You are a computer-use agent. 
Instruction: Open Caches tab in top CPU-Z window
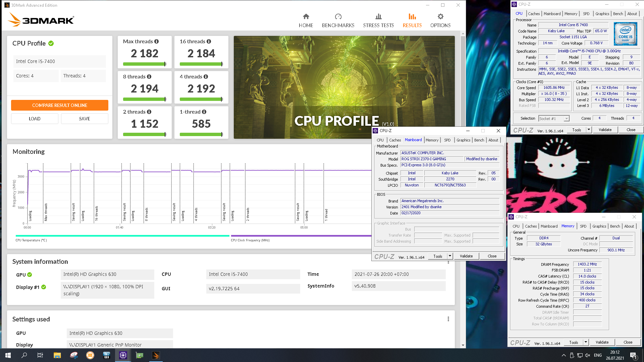pos(534,14)
